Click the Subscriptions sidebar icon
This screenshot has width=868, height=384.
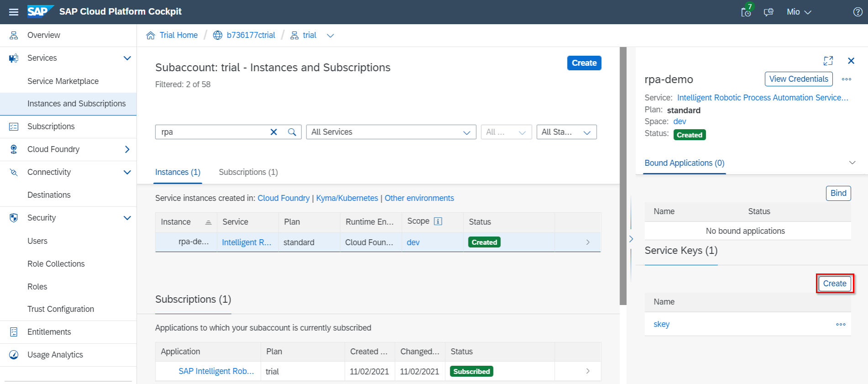tap(14, 126)
